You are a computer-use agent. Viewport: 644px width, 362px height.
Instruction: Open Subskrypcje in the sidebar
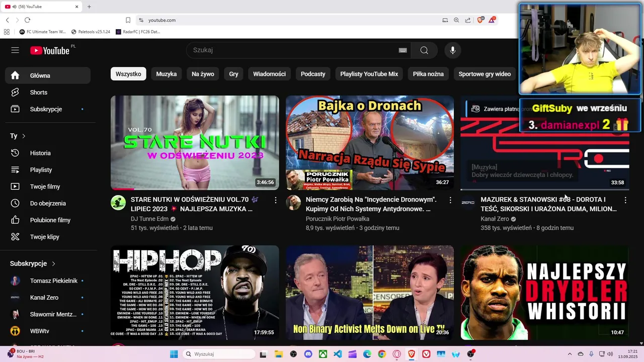[x=48, y=109]
